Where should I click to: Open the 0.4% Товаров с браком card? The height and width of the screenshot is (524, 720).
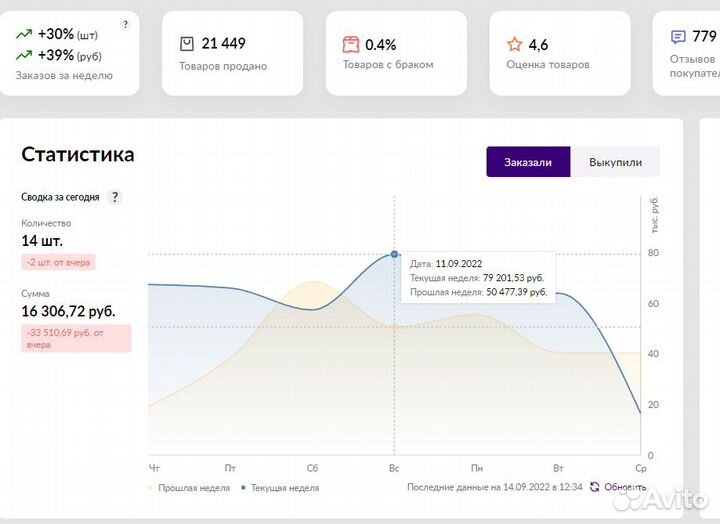tap(396, 53)
